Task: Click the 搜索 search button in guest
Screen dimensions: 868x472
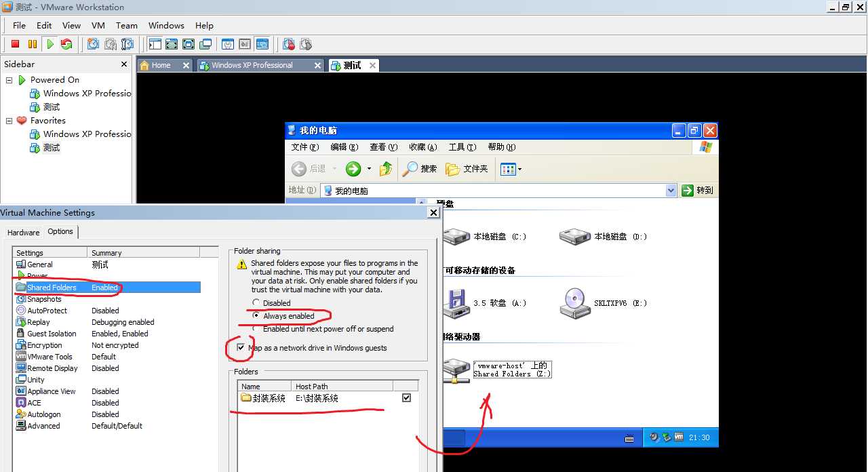Action: click(x=420, y=169)
